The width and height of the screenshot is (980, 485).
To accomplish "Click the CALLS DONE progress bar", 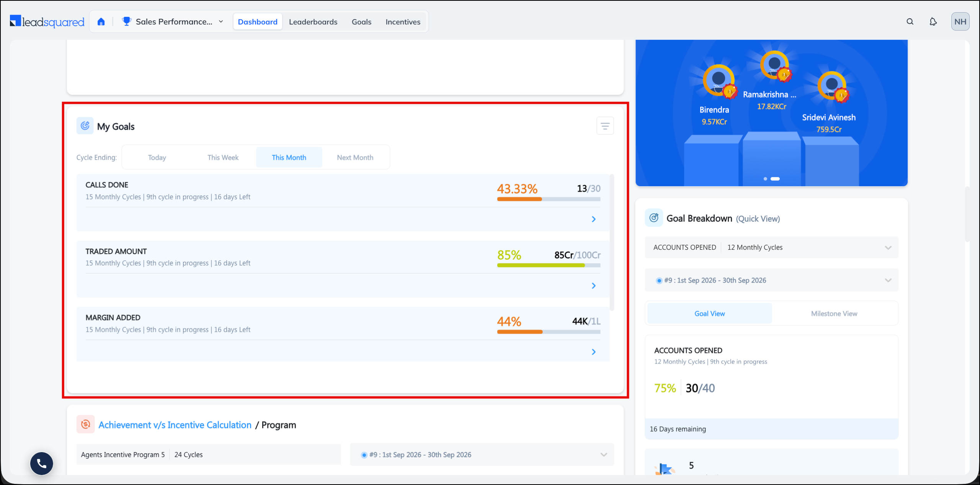I will point(549,199).
